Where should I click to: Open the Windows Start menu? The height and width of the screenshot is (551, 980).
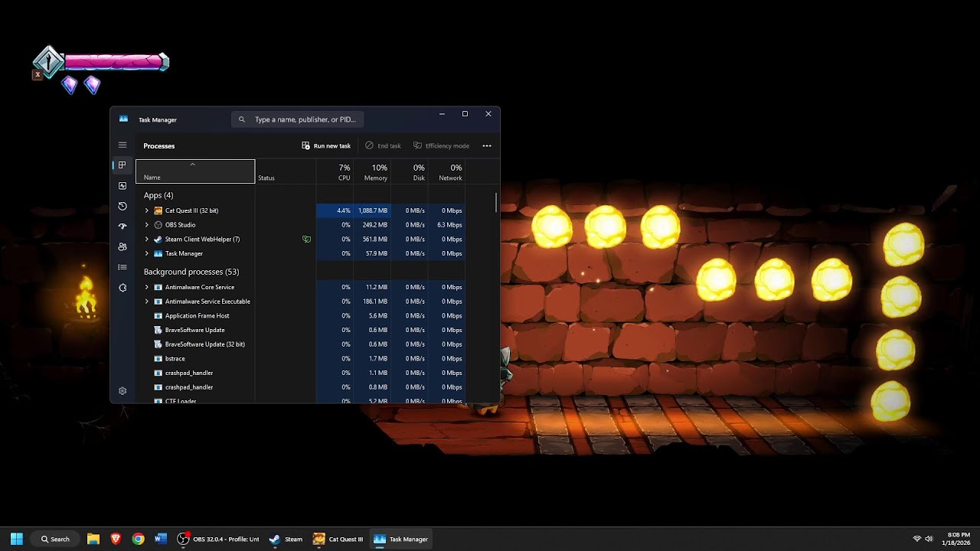[17, 539]
